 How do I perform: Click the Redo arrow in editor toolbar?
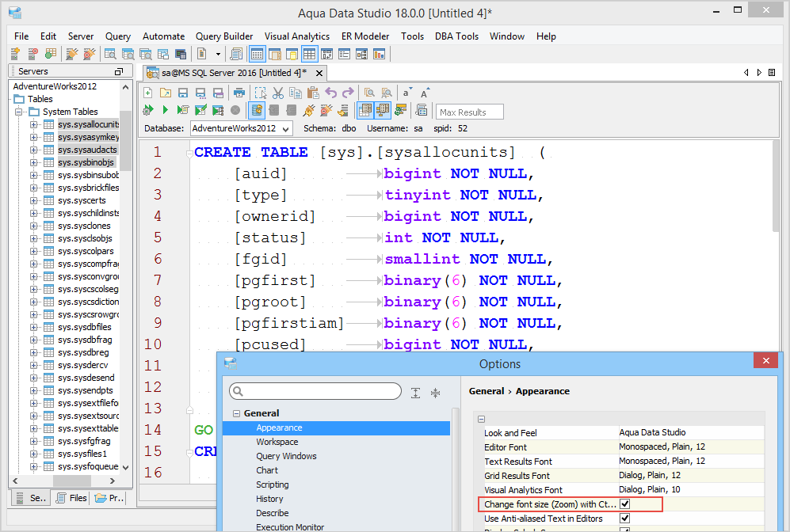349,93
